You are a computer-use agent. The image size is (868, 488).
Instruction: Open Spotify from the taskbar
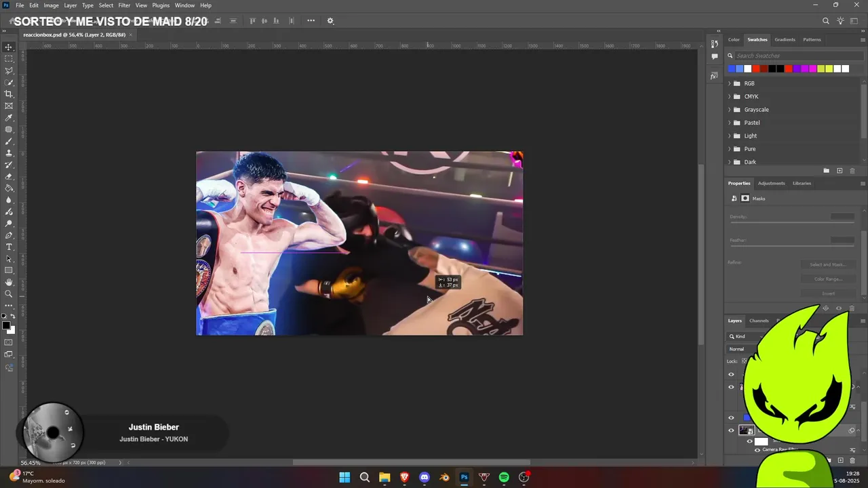tap(504, 477)
